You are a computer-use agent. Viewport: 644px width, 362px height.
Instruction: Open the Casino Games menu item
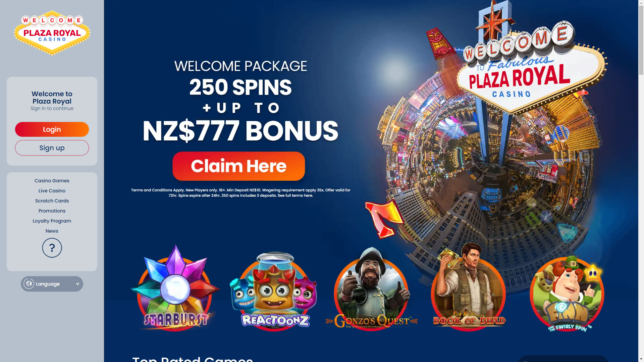pos(52,181)
